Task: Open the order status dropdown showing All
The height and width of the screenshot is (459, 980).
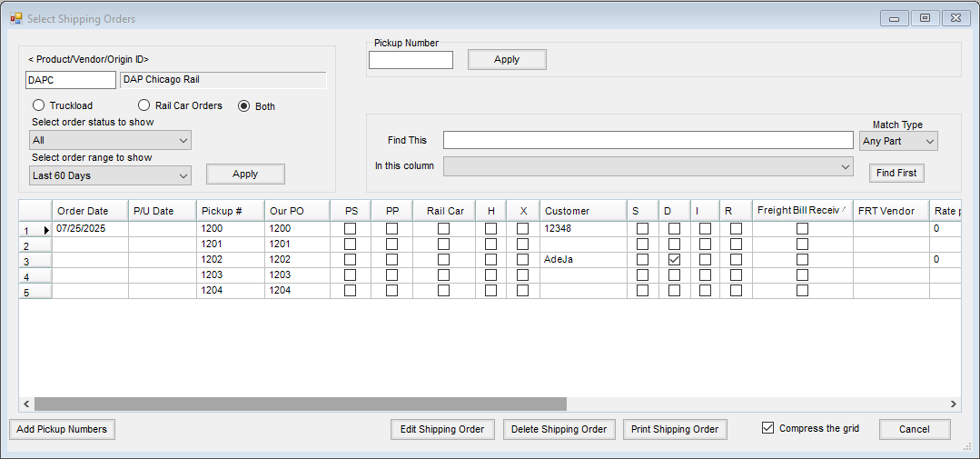Action: pyautogui.click(x=110, y=141)
